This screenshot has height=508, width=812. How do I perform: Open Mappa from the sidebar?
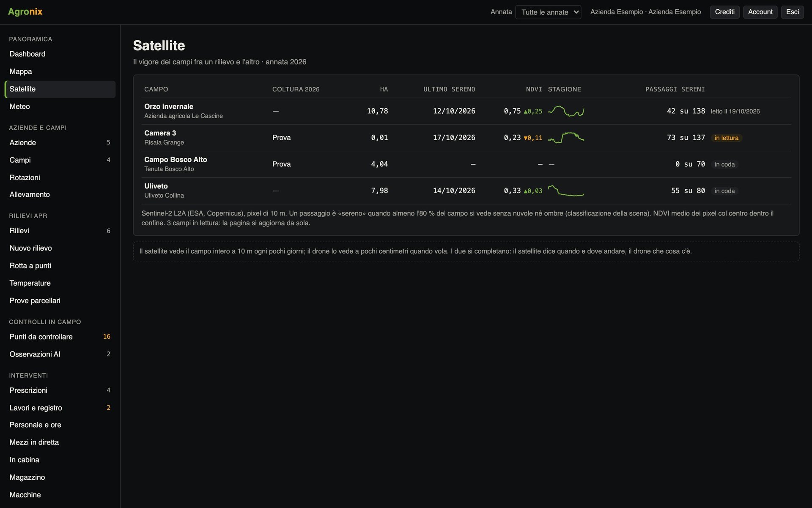[x=60, y=72]
